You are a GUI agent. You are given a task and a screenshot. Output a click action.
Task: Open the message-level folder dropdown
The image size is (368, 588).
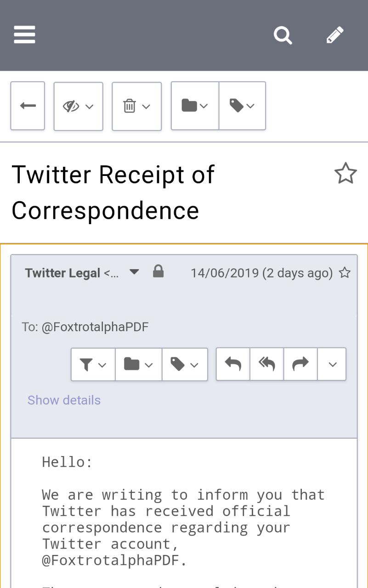[138, 364]
